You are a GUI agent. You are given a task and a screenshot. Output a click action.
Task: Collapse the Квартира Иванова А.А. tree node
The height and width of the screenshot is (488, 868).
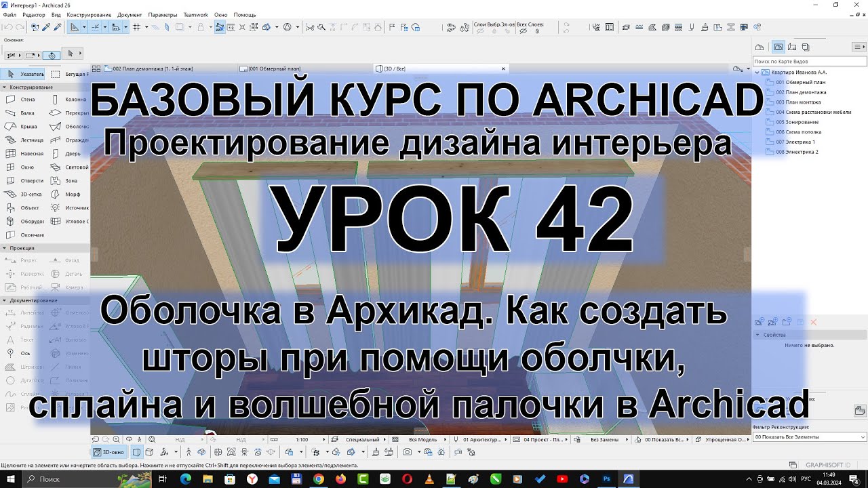coord(757,72)
